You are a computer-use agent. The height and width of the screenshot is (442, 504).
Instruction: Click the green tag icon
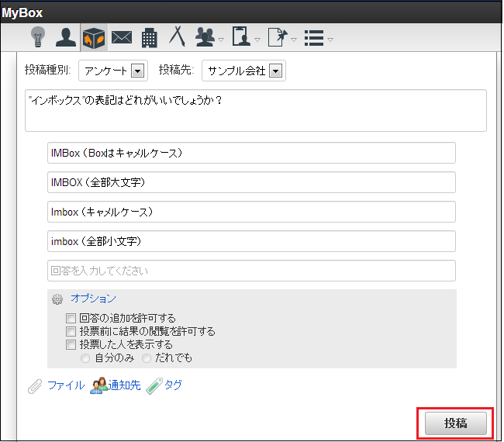click(x=154, y=386)
